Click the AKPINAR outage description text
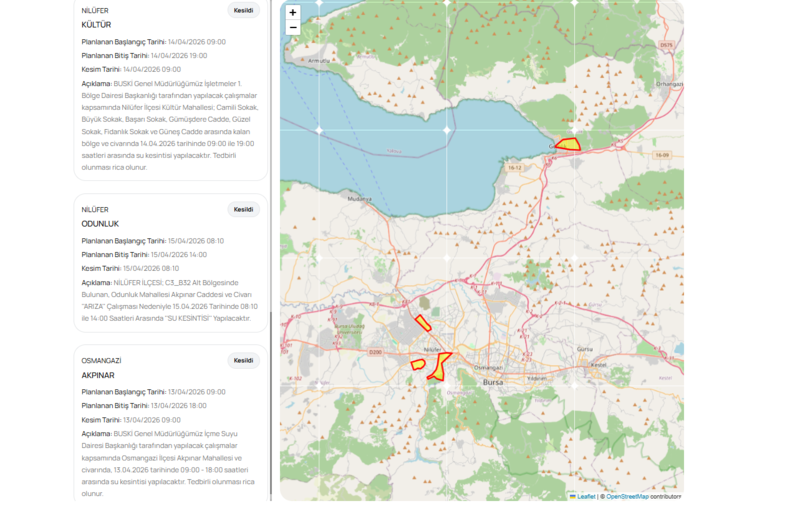This screenshot has height=511, width=800. (x=168, y=464)
